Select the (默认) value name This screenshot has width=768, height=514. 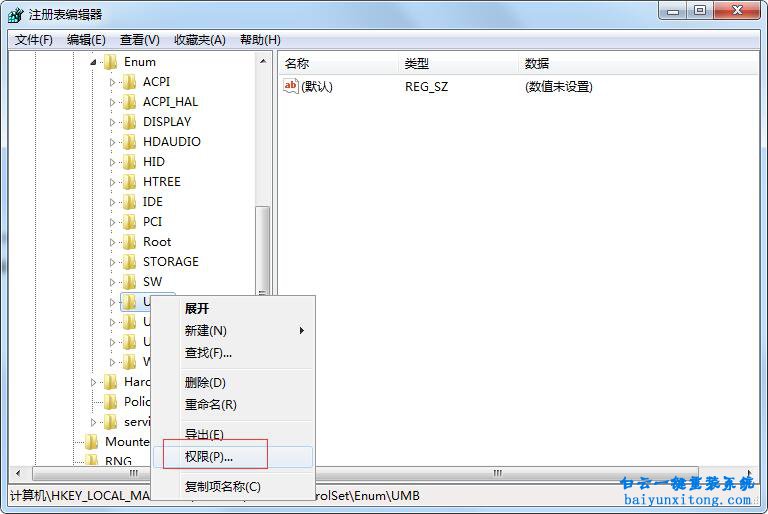pos(317,87)
